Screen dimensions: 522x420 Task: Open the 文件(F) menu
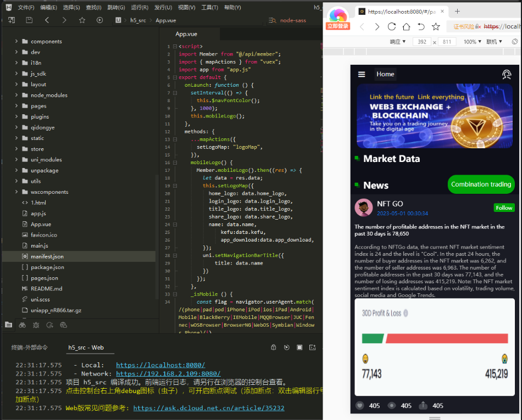point(26,7)
